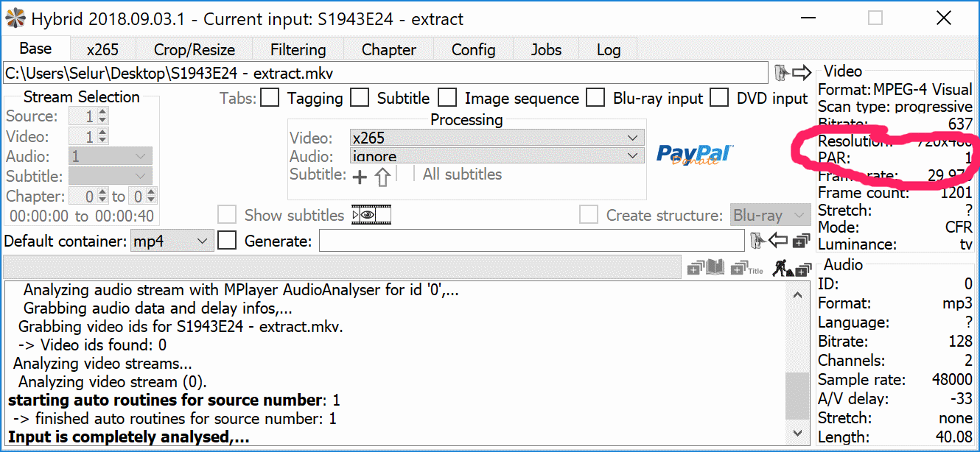Enable the Tagging tab checkbox
This screenshot has height=452, width=980.
(270, 98)
